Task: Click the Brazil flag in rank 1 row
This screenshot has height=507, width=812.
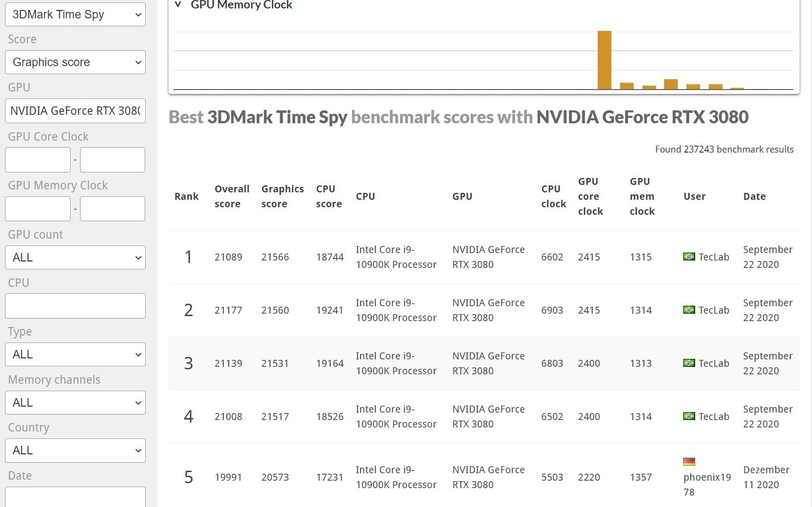Action: tap(689, 256)
